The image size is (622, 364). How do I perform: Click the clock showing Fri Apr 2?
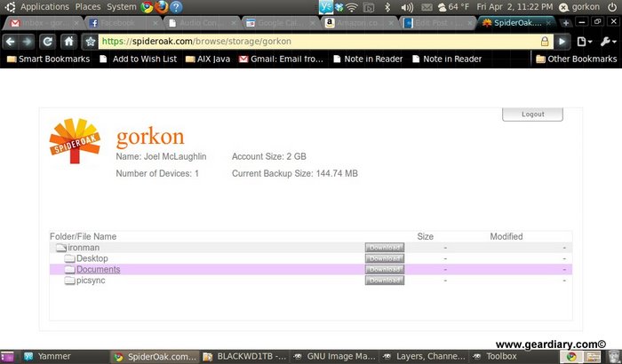tap(514, 7)
